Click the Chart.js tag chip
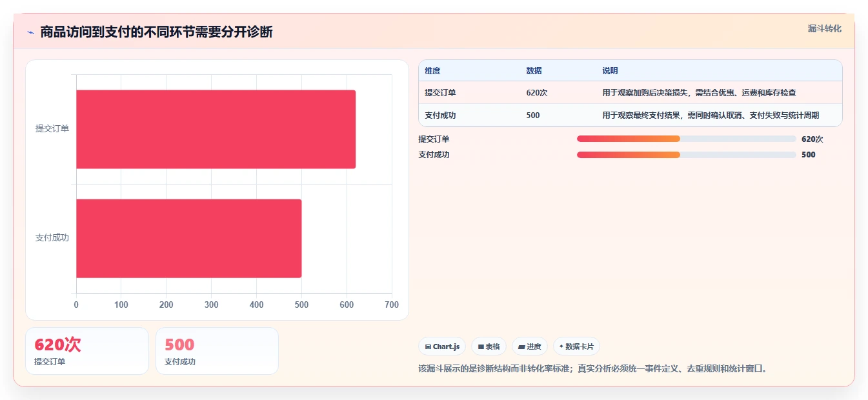868x400 pixels. point(442,346)
